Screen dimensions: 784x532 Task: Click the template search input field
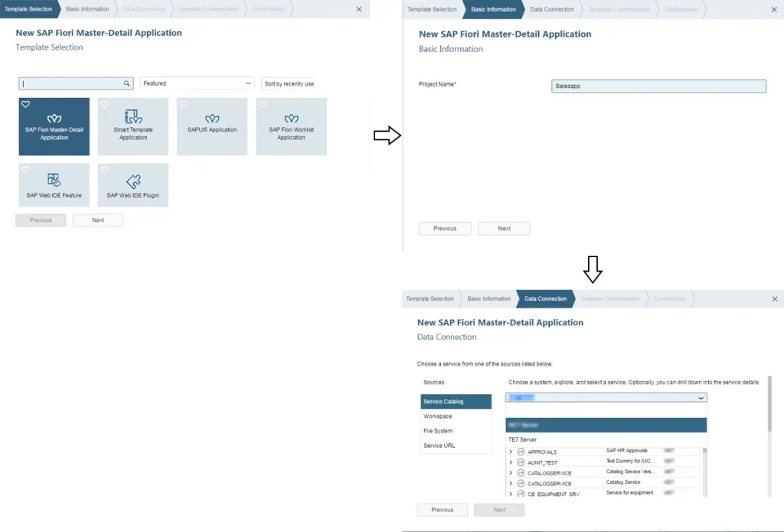tap(76, 83)
